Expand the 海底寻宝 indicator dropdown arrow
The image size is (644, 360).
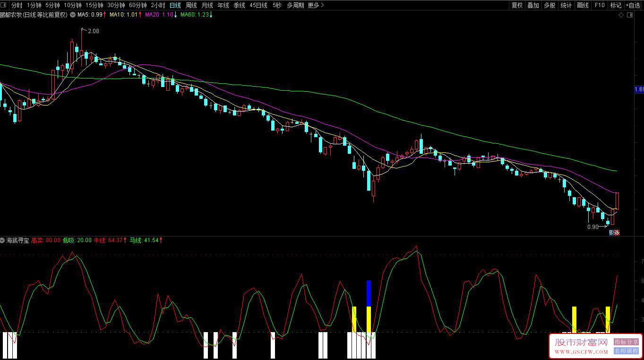click(x=3, y=240)
